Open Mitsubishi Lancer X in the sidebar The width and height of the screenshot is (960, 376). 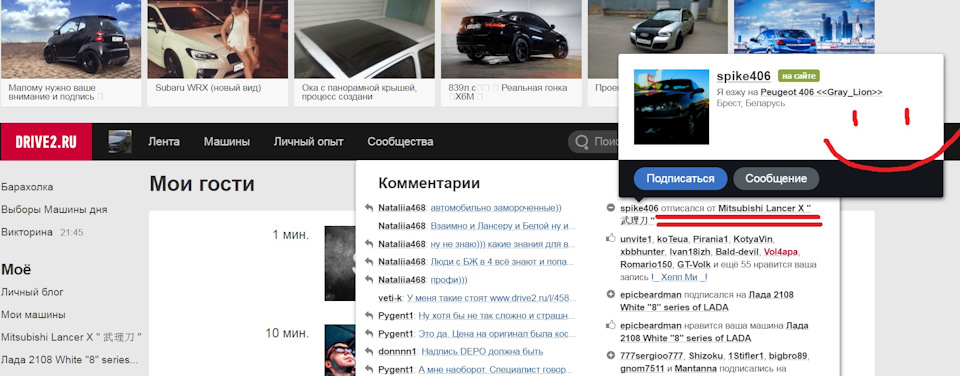72,337
